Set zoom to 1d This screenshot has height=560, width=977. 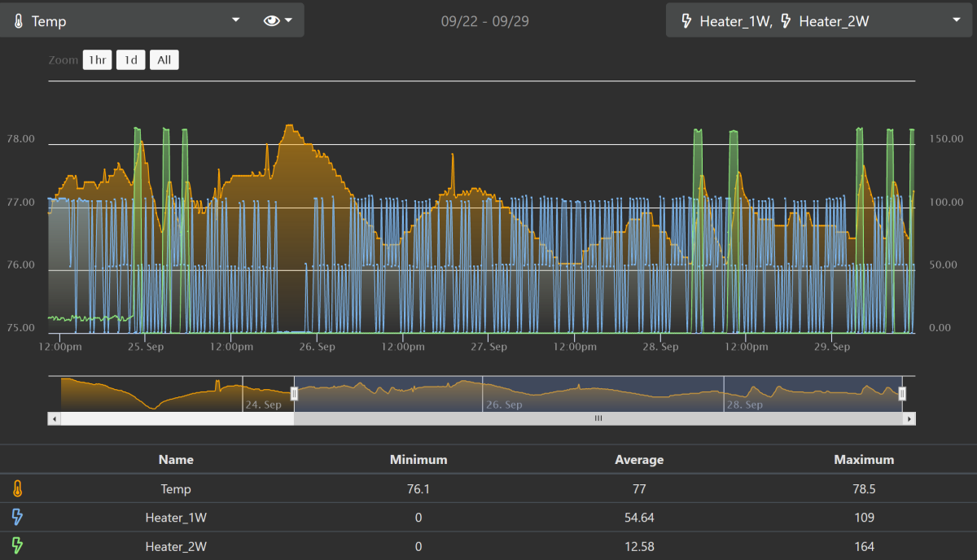pyautogui.click(x=130, y=60)
